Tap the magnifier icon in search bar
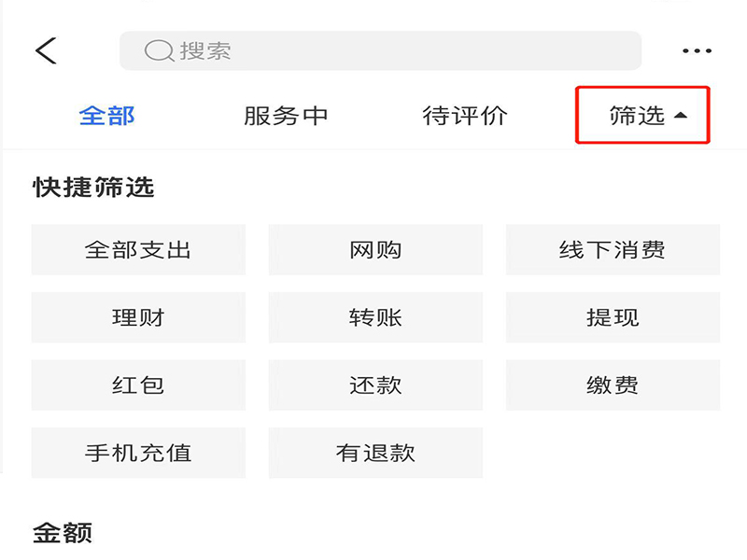Viewport: 747px width, 560px height. point(159,50)
